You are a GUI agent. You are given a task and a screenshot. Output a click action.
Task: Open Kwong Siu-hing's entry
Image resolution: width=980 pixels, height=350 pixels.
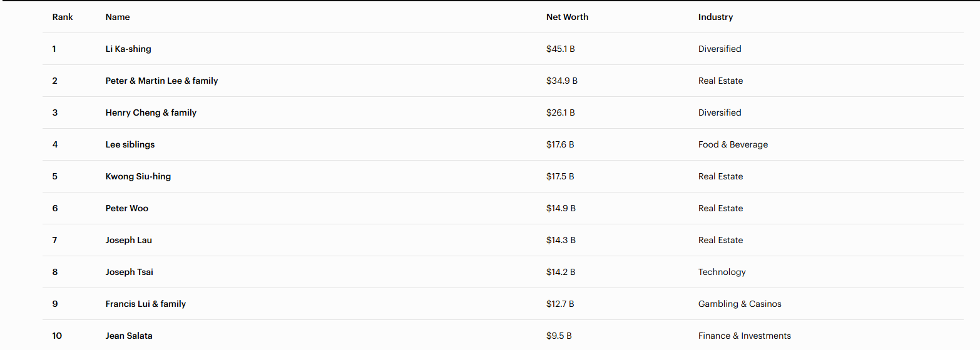138,176
